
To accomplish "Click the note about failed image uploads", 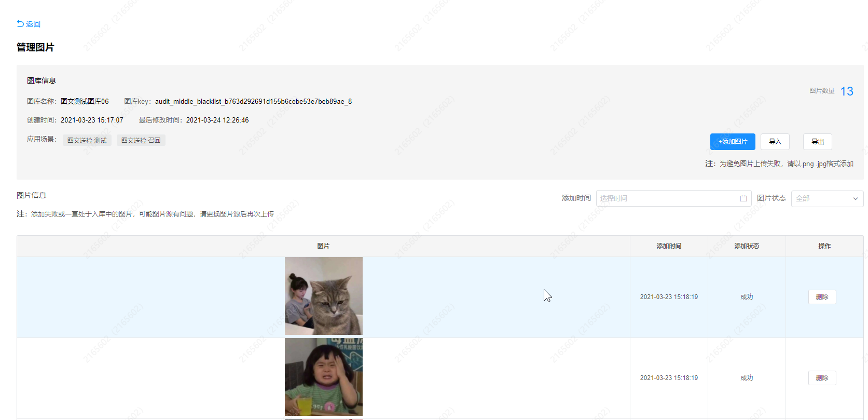I will tap(145, 214).
